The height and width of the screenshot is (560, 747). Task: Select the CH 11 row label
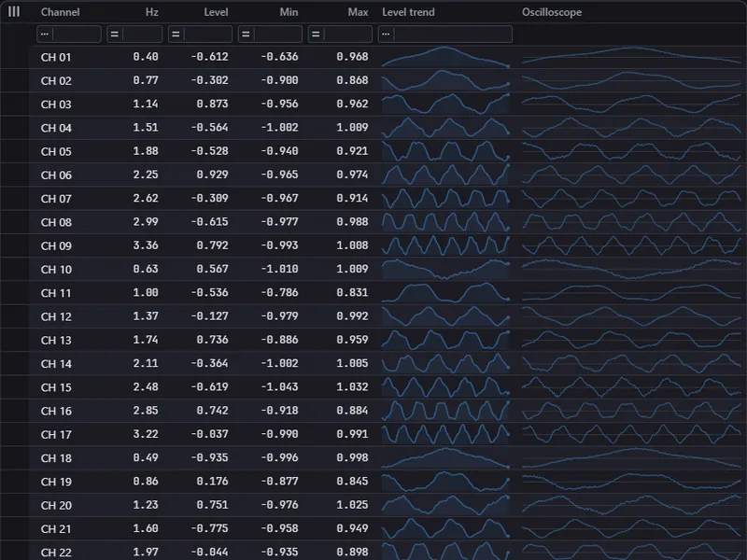pyautogui.click(x=56, y=293)
